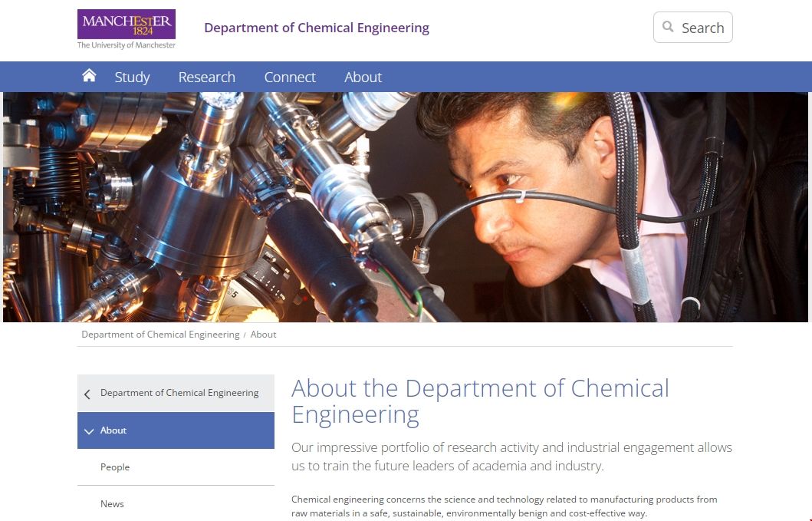
Task: Click the home icon in the navigation bar
Action: (x=89, y=74)
